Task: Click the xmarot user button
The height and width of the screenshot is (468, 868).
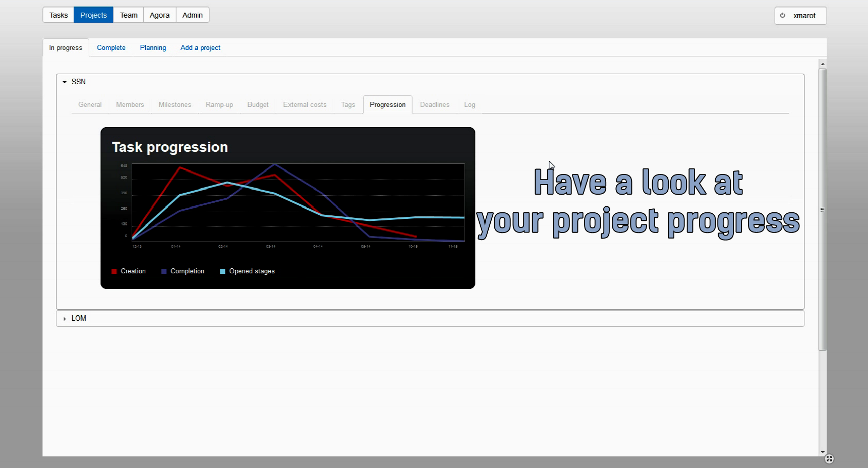Action: pos(800,16)
